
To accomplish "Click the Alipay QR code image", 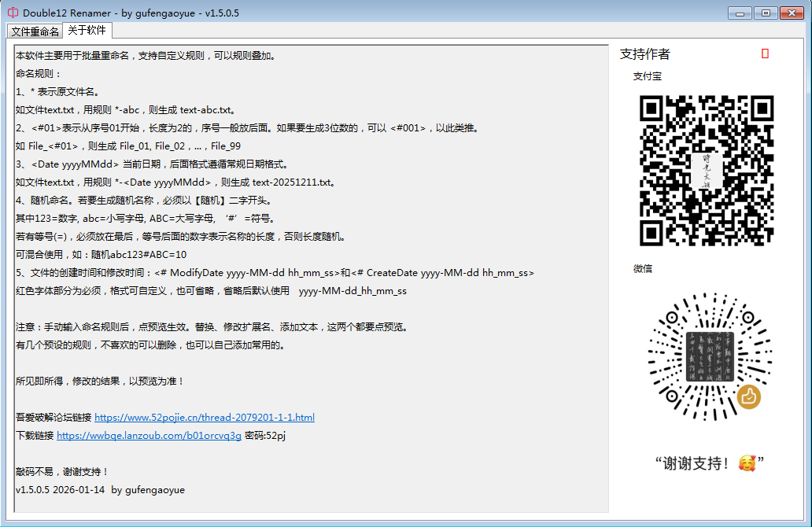I will click(x=707, y=171).
